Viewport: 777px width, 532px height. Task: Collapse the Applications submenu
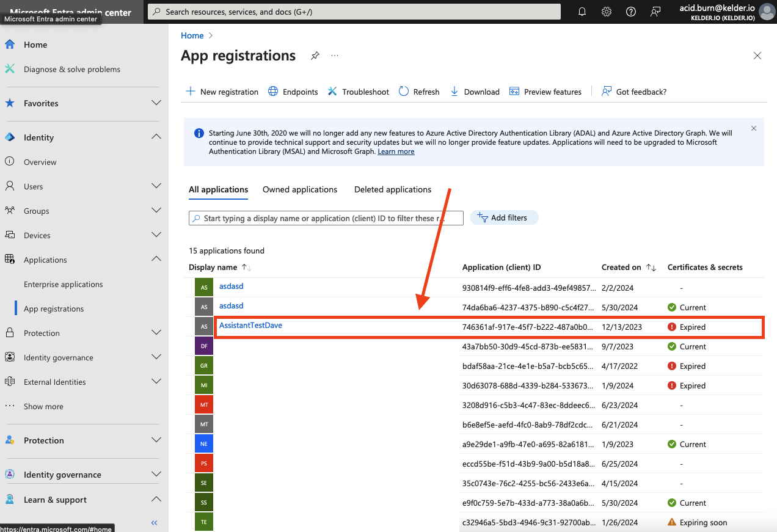pyautogui.click(x=156, y=259)
